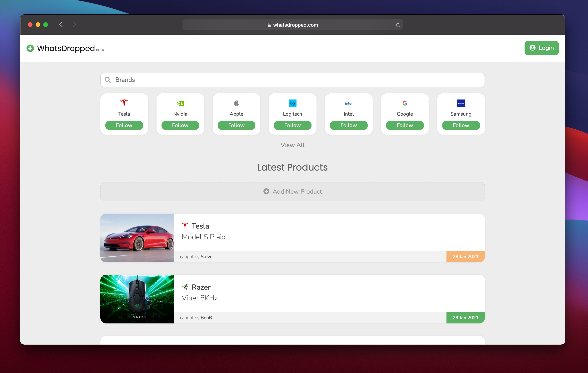Click the Intel logo icon
The height and width of the screenshot is (373, 588).
coord(349,104)
